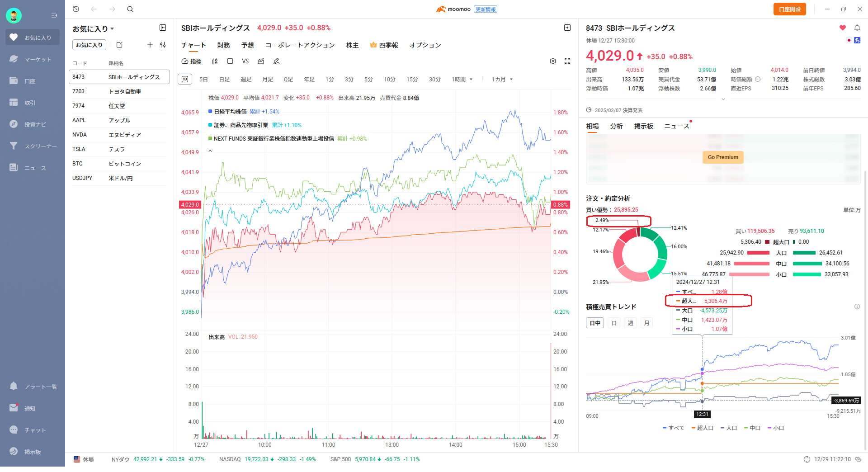This screenshot has height=472, width=868.
Task: Toggle the すべて series in trend legend
Action: [674, 428]
